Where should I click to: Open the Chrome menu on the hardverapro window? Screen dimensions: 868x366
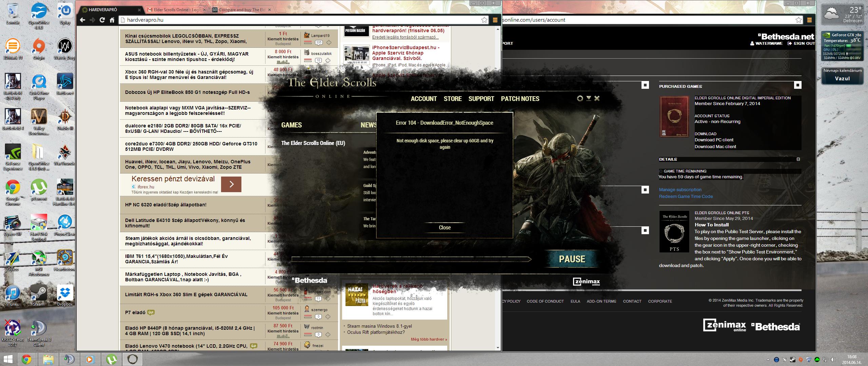[x=495, y=20]
